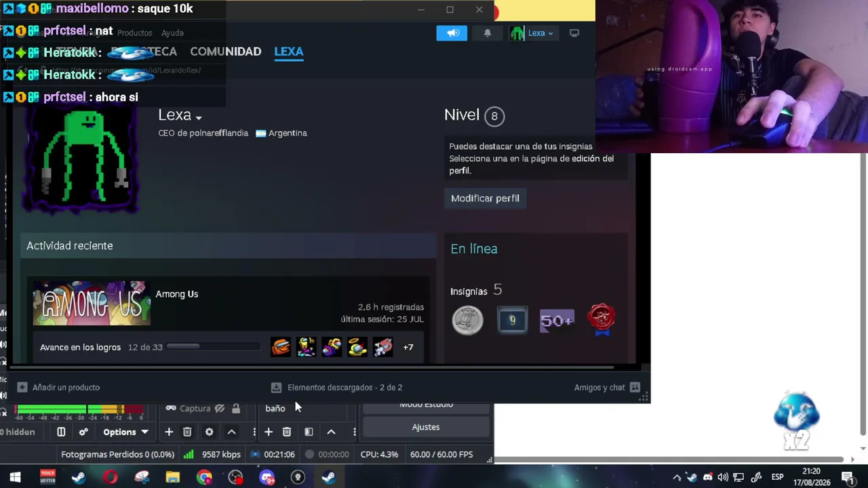The image size is (868, 488).
Task: Move the selected scene up
Action: tap(331, 432)
